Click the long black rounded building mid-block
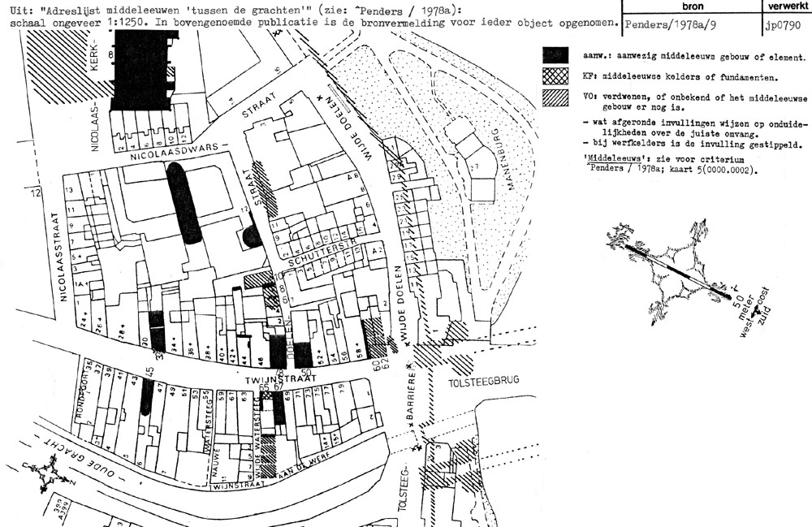The width and height of the screenshot is (812, 527). pos(183,203)
